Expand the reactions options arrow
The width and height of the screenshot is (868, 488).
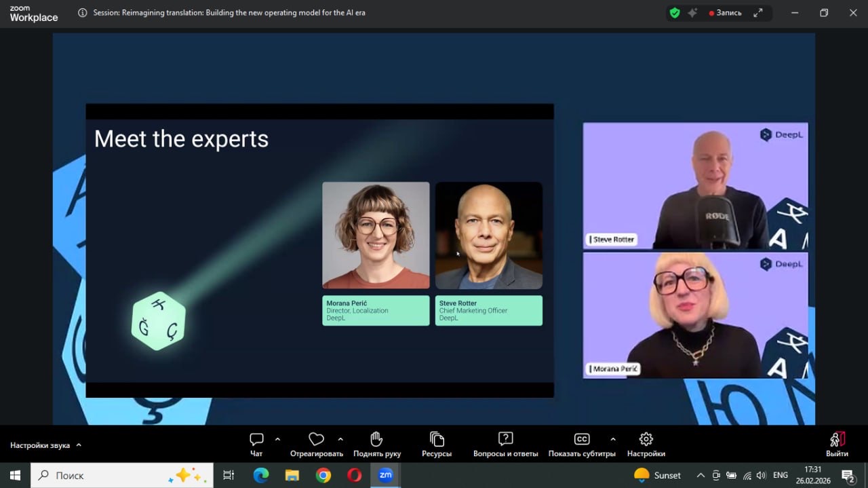pos(340,439)
